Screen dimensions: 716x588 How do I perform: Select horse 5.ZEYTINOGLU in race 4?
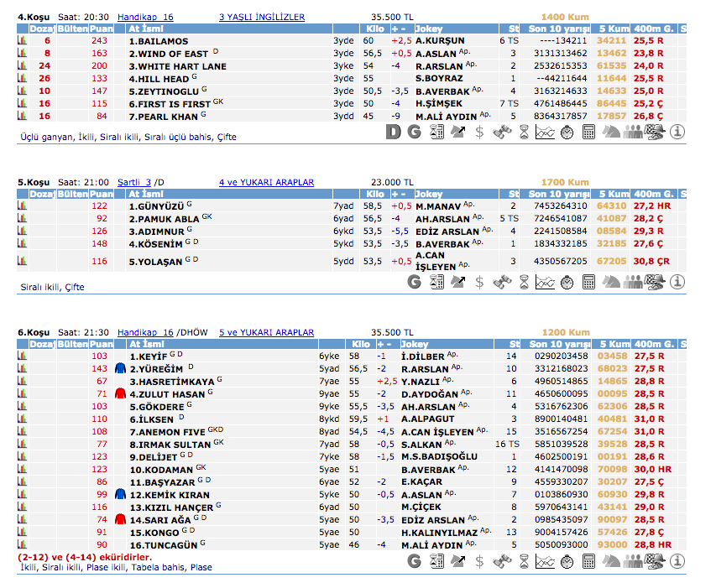(163, 91)
